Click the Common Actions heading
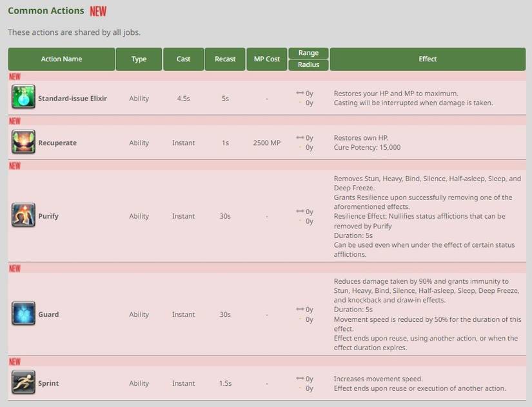This screenshot has height=407, width=532. coord(44,10)
